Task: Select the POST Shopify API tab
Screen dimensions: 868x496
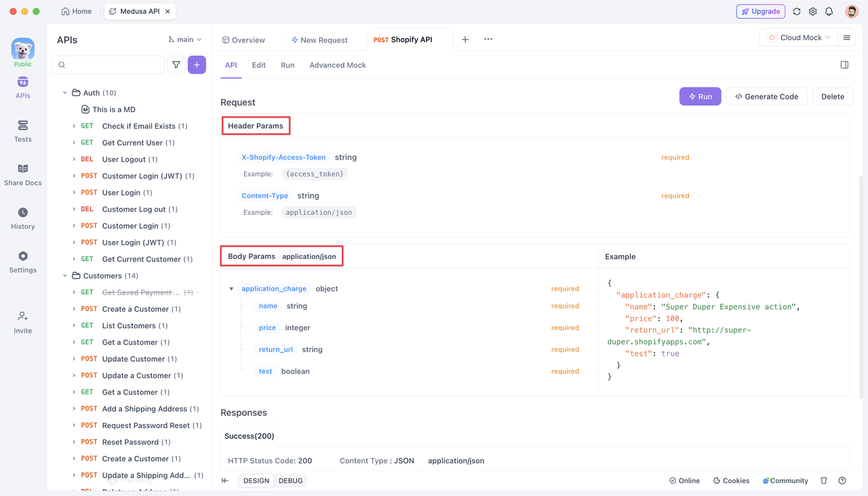Action: click(403, 40)
